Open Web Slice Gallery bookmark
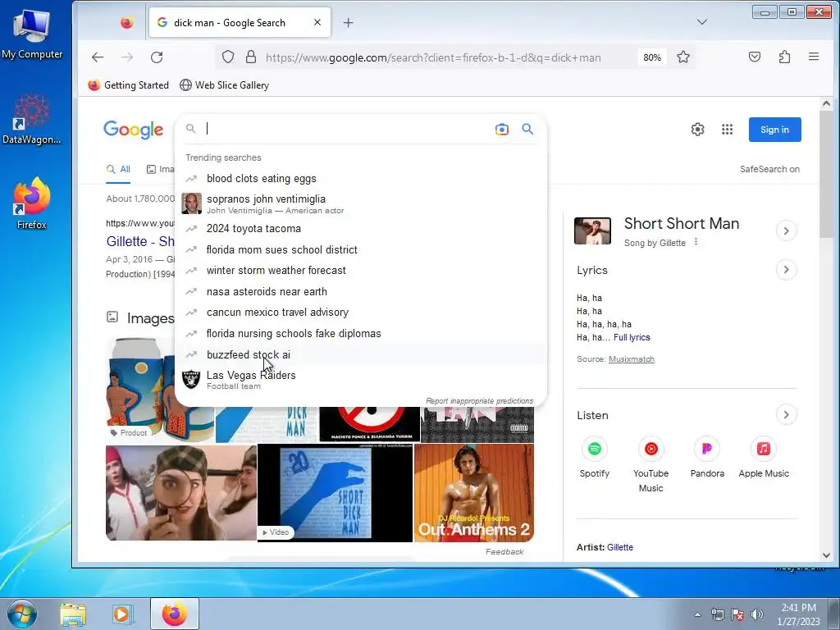The width and height of the screenshot is (840, 630). tap(225, 85)
